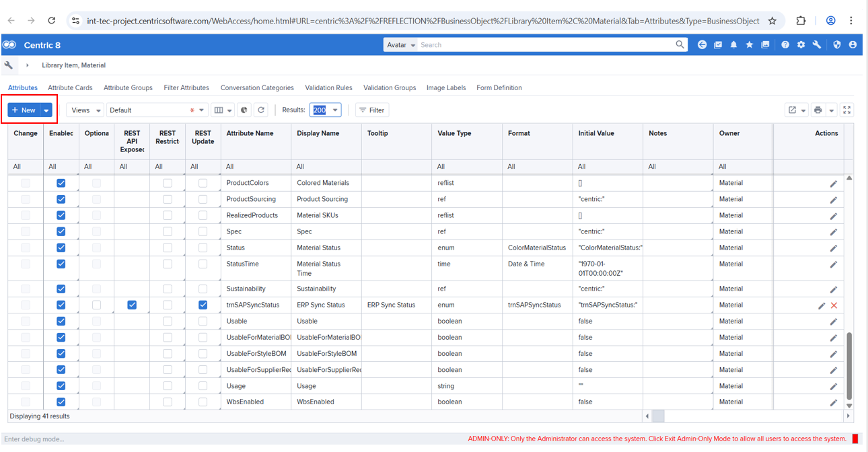Switch to the Validation Rules tab

[x=328, y=87]
